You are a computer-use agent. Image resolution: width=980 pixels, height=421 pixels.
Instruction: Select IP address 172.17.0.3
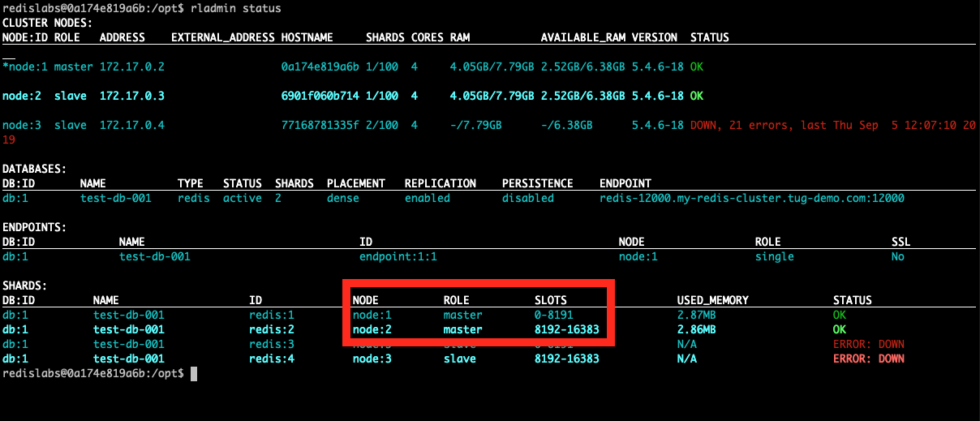[132, 96]
